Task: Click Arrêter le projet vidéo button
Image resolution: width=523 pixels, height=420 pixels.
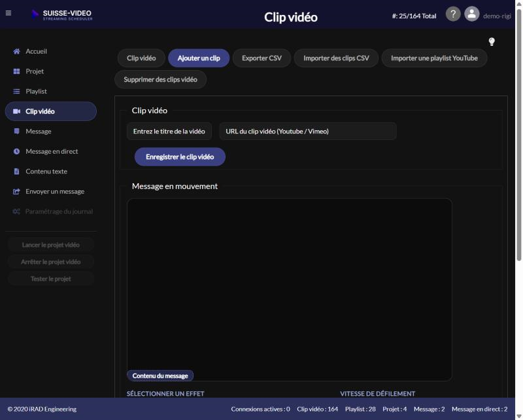Action: (51, 262)
